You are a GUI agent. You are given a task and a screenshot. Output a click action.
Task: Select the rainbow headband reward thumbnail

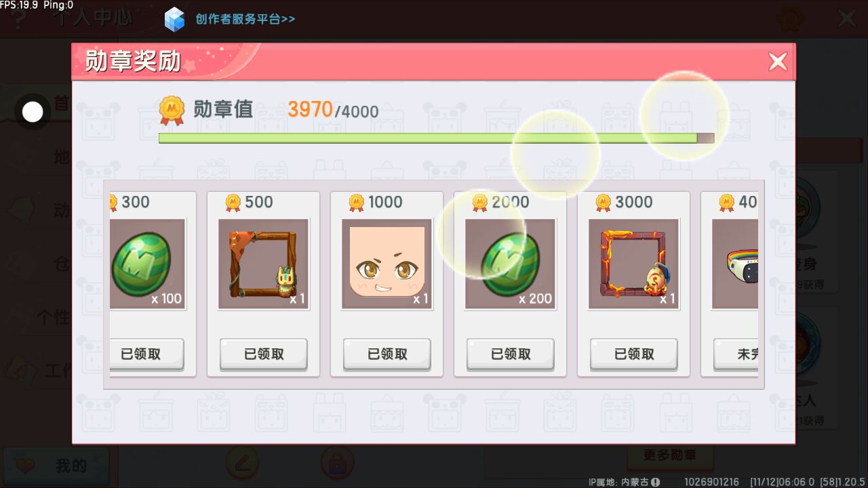735,264
